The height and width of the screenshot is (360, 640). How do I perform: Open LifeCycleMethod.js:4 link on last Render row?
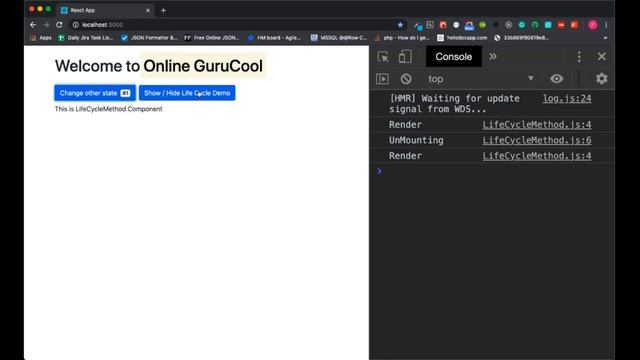click(537, 156)
